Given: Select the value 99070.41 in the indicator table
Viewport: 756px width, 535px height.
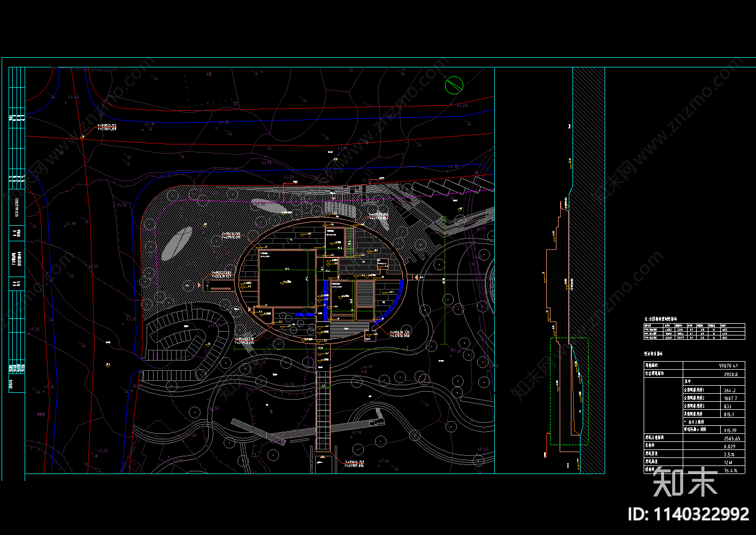Looking at the screenshot, I should (728, 366).
